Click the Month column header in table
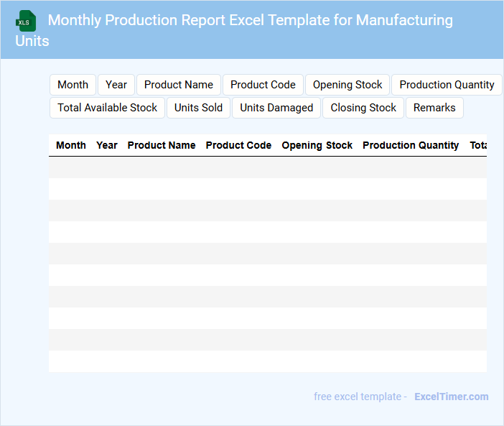Viewport: 504px width, 426px height. click(x=71, y=145)
